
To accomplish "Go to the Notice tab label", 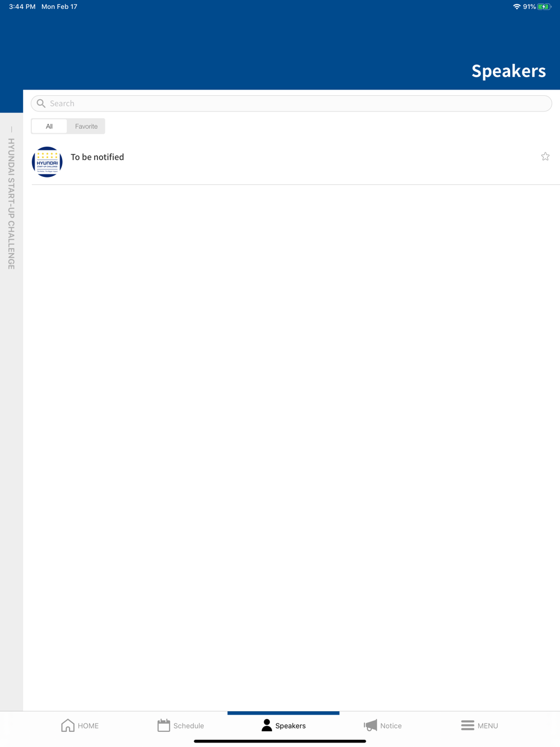I will (x=391, y=726).
